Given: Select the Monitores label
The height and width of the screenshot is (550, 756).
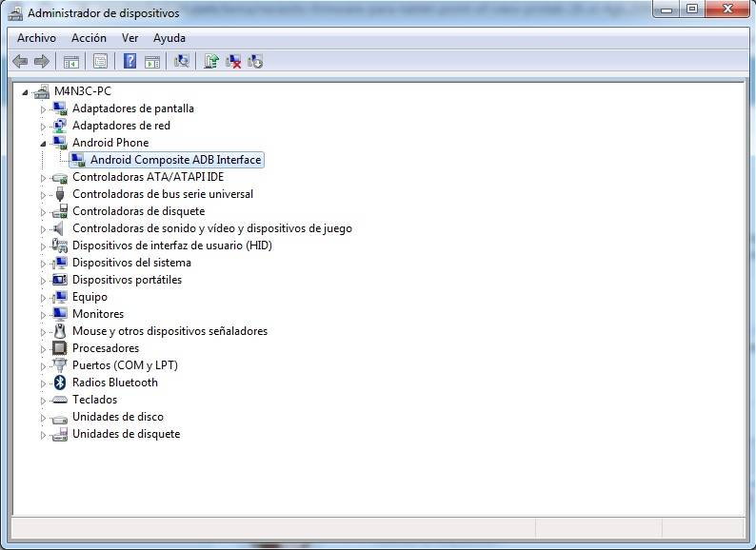Looking at the screenshot, I should (x=98, y=314).
